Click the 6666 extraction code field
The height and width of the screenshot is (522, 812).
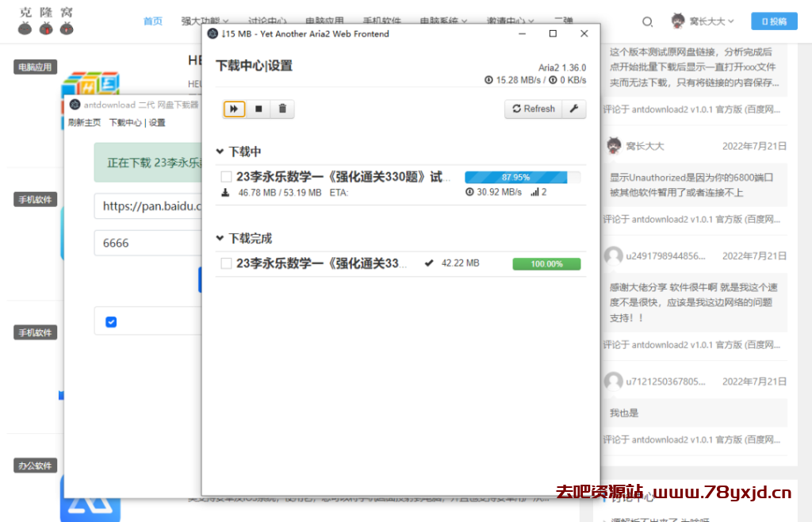click(148, 243)
